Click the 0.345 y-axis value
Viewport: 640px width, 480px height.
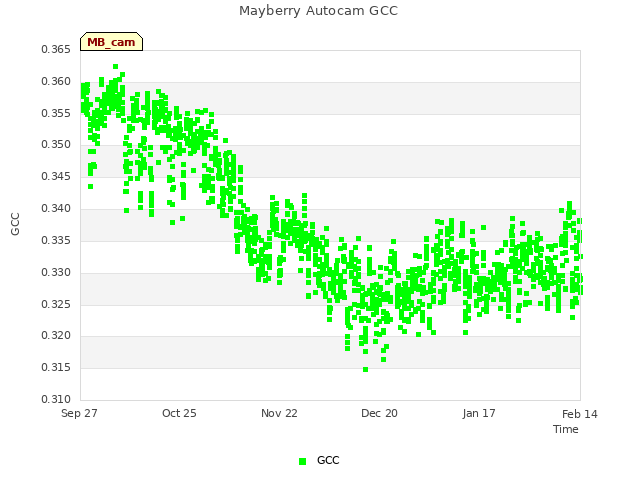point(56,176)
